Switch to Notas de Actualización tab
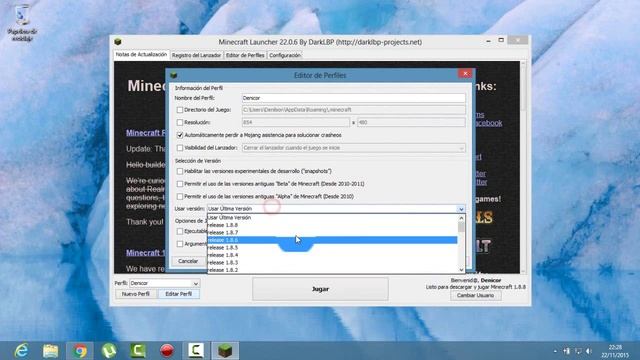Viewport: 640px width, 360px height. (x=141, y=54)
